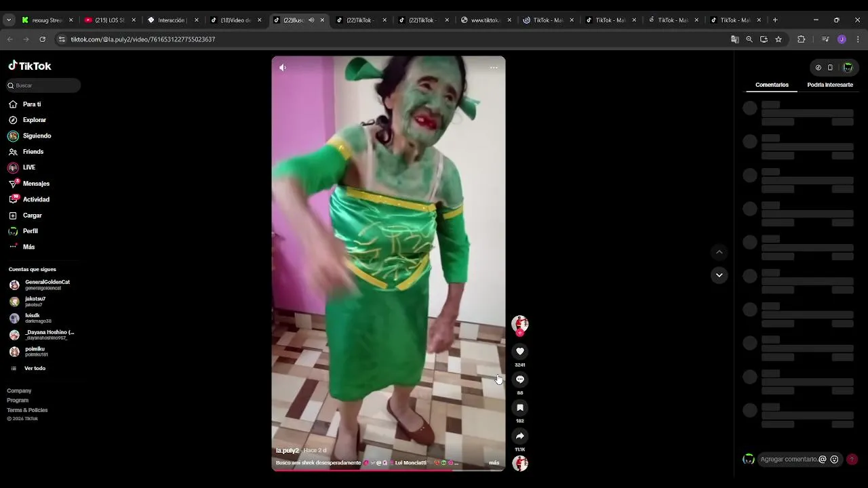The height and width of the screenshot is (488, 868).
Task: Open the Chrome three-dots menu
Action: 858,39
